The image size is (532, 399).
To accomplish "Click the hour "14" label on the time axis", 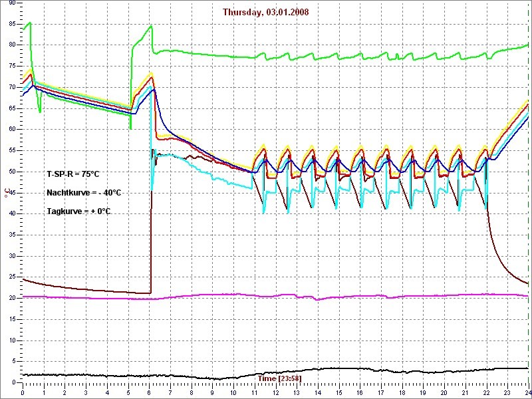I will pos(319,393).
